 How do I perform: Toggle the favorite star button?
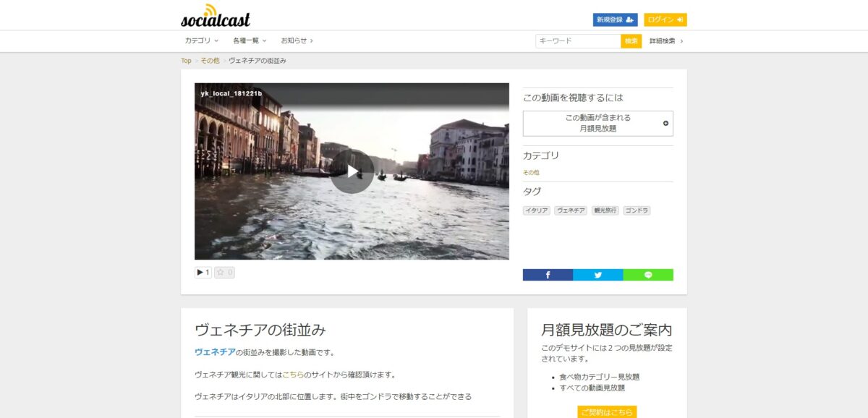coord(224,273)
